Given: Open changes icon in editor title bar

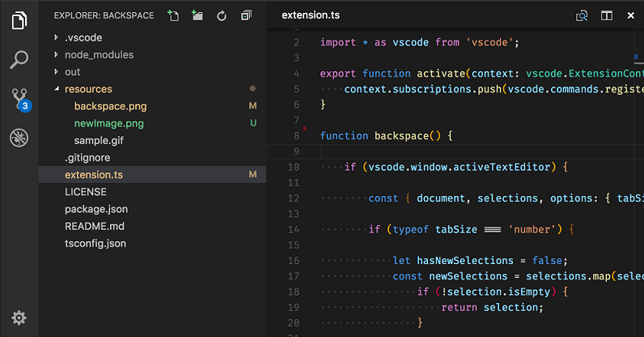Looking at the screenshot, I should [581, 15].
